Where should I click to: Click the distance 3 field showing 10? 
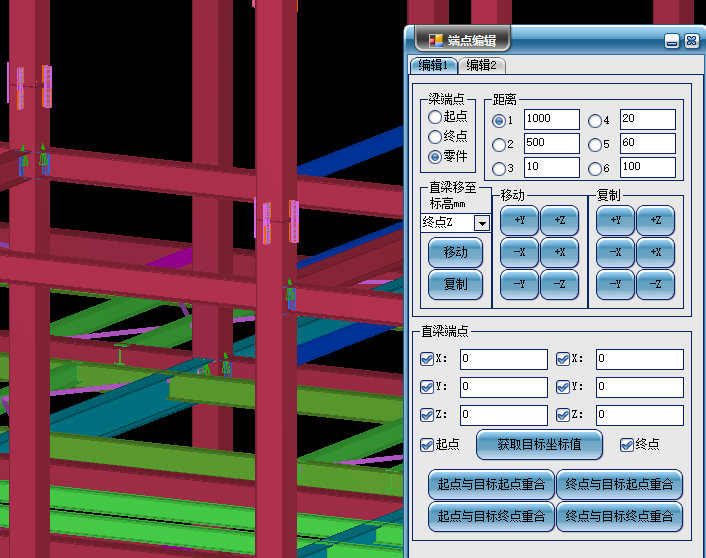(552, 167)
